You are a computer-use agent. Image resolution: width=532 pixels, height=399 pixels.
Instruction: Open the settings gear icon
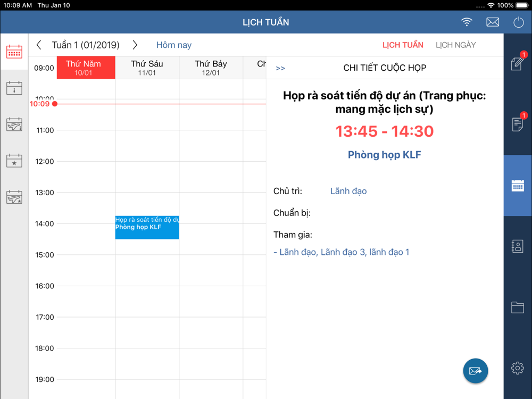(x=518, y=368)
